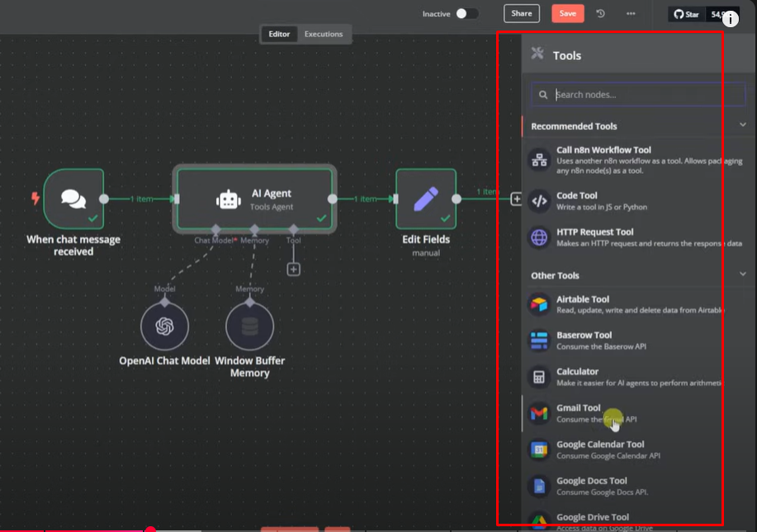
Task: Click the "Edit Fields" node label
Action: point(426,239)
